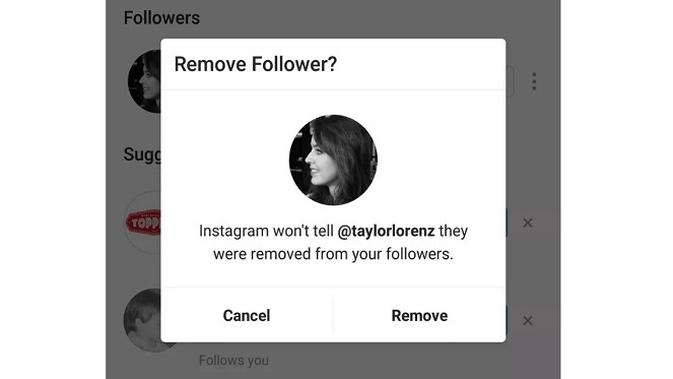Click the blue button edge beside the bottom suggestion
This screenshot has height=379, width=673.
click(507, 320)
